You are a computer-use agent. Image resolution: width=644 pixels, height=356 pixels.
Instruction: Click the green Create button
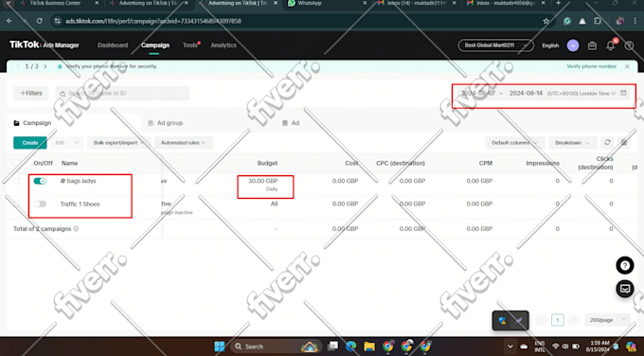[30, 142]
